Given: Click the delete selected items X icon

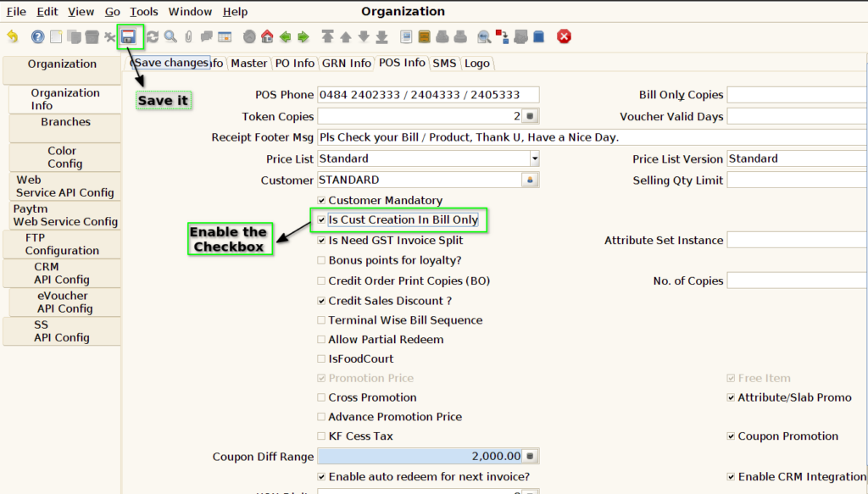Looking at the screenshot, I should tap(109, 37).
